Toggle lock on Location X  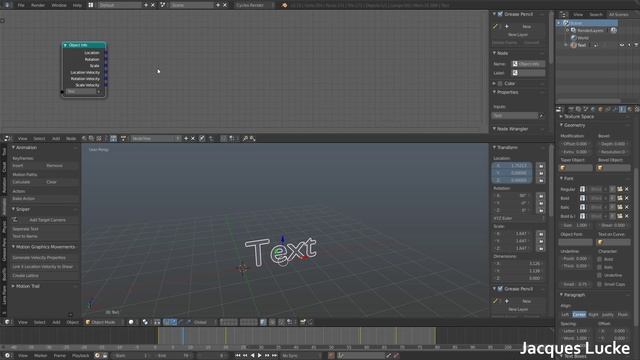[x=541, y=166]
